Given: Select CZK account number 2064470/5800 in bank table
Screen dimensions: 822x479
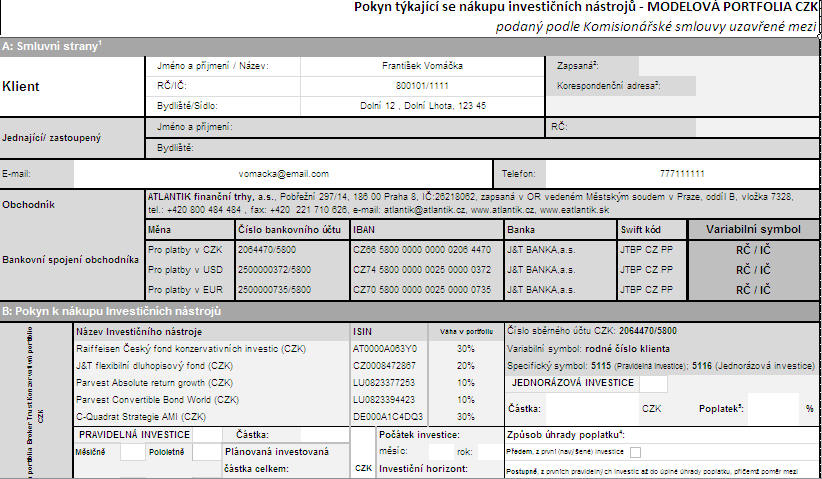Looking at the screenshot, I should pos(292,250).
